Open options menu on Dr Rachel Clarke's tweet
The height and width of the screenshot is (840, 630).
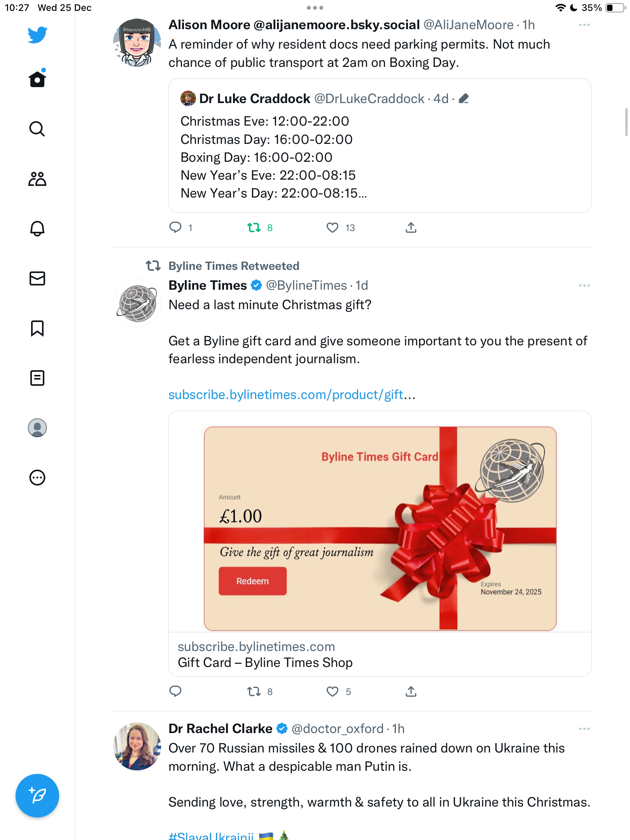click(x=584, y=729)
